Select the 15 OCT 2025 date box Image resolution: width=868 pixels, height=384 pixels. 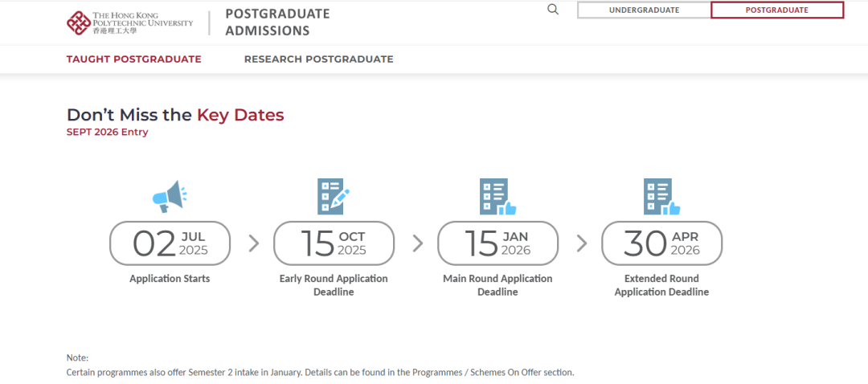click(x=334, y=243)
